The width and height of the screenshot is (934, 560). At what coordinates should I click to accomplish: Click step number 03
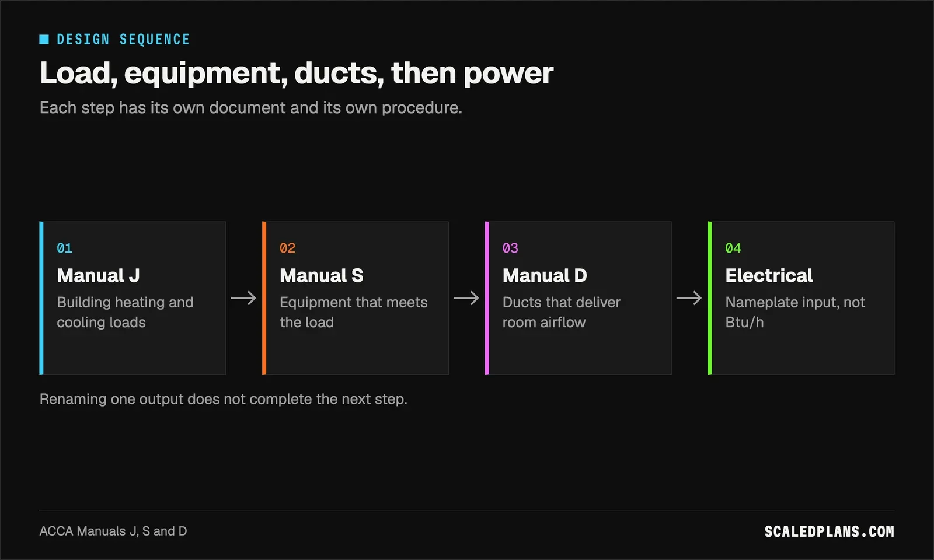510,248
